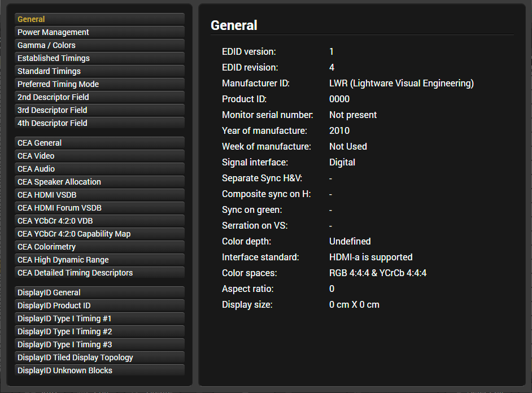Open CEA High Dynamic Range section
The width and height of the screenshot is (532, 393).
click(99, 260)
